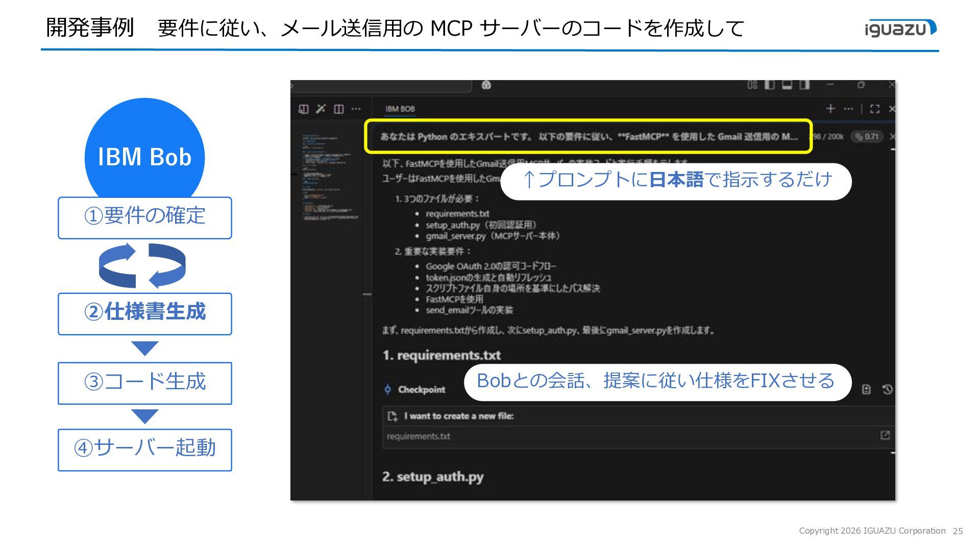Open the customize layout icon in the title bar
This screenshot has height=551, width=980.
click(752, 85)
